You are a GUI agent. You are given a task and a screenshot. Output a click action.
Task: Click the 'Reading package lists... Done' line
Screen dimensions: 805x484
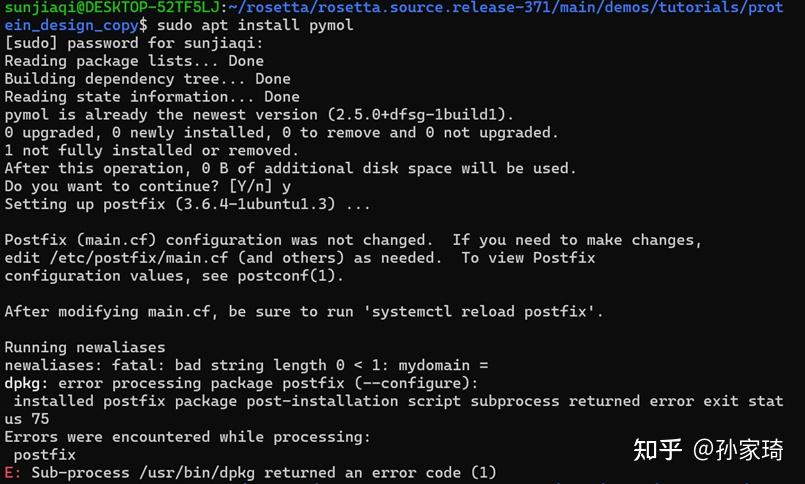(x=134, y=61)
